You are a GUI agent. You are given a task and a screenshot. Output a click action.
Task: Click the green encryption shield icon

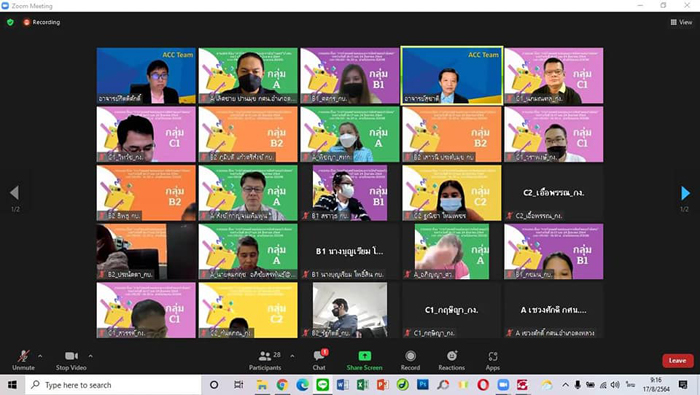pyautogui.click(x=10, y=22)
